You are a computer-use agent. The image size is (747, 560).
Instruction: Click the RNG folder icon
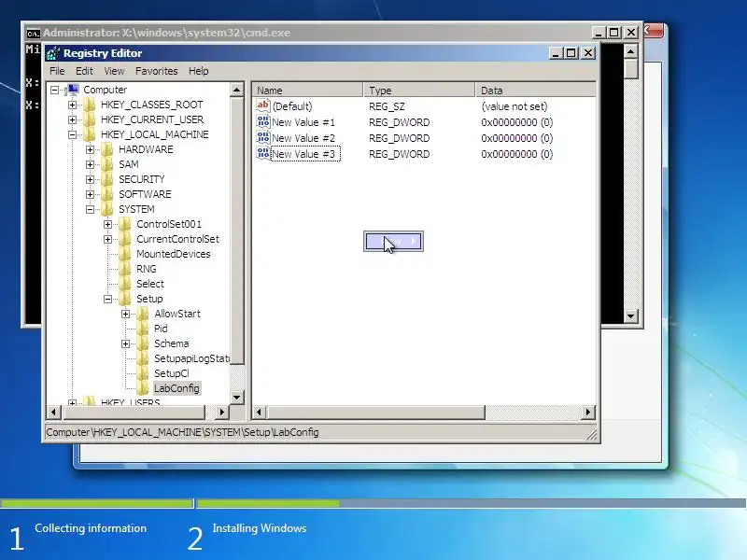point(125,269)
